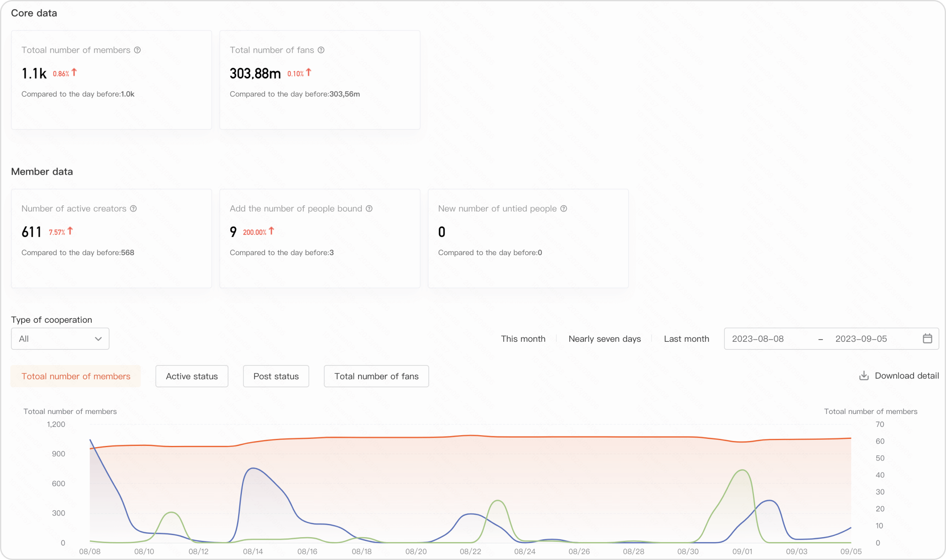Switch to the Active status tab
The height and width of the screenshot is (560, 946).
192,376
